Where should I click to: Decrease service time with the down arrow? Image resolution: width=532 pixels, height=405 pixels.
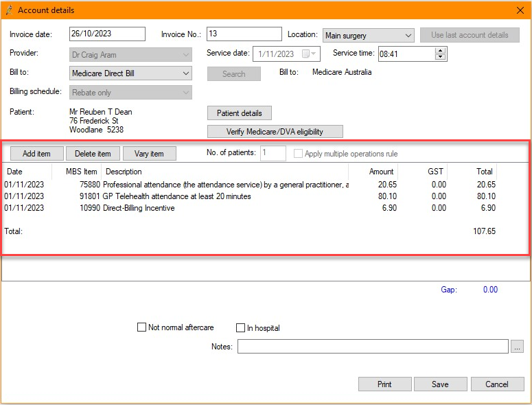[x=440, y=57]
